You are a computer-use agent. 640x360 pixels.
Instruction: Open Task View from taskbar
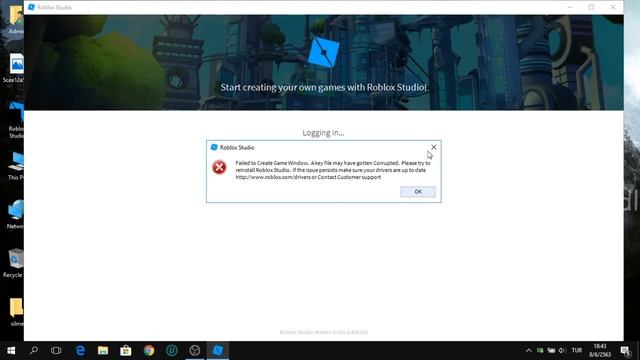pos(56,351)
